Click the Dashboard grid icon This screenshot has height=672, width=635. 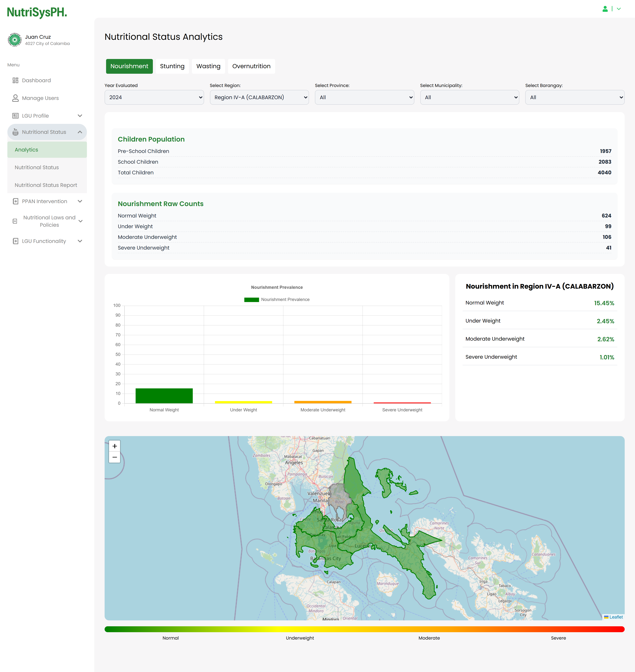[15, 80]
